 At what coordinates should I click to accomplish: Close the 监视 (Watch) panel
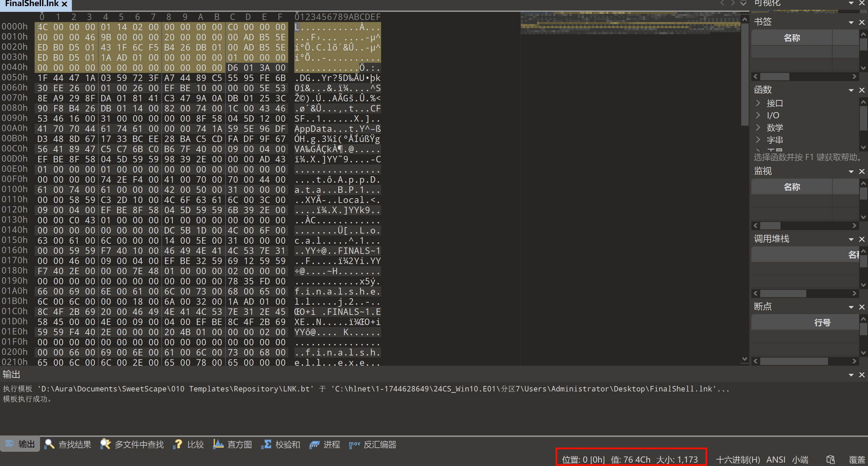[x=862, y=171]
